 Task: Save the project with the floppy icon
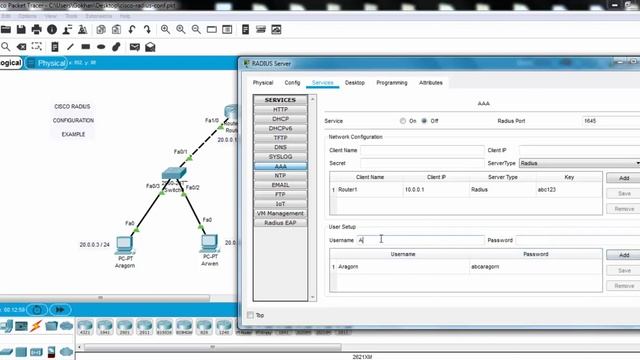(21, 29)
